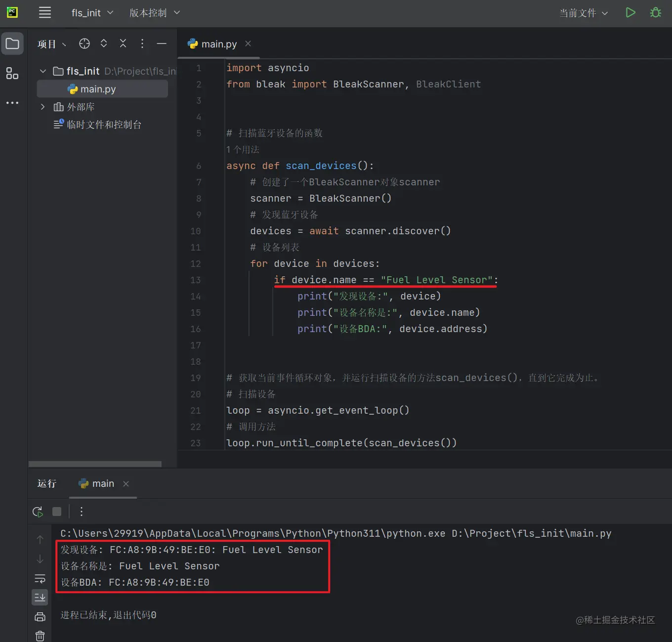Click the 进程已结束,退出代码0 message

109,615
